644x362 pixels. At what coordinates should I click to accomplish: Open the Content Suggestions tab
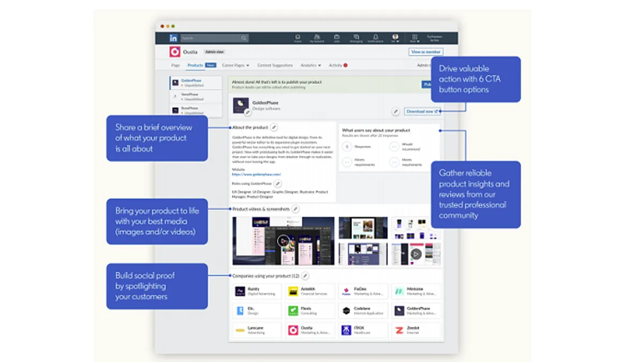coord(275,65)
